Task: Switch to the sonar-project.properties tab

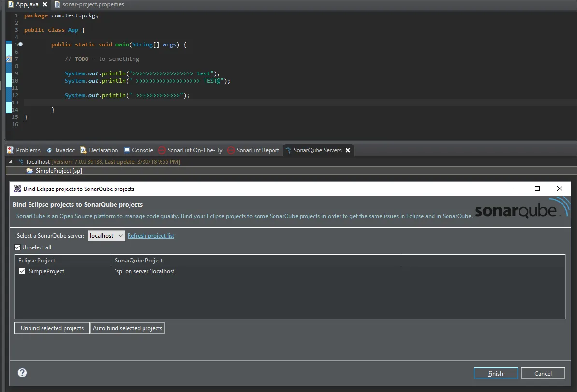Action: 93,4
